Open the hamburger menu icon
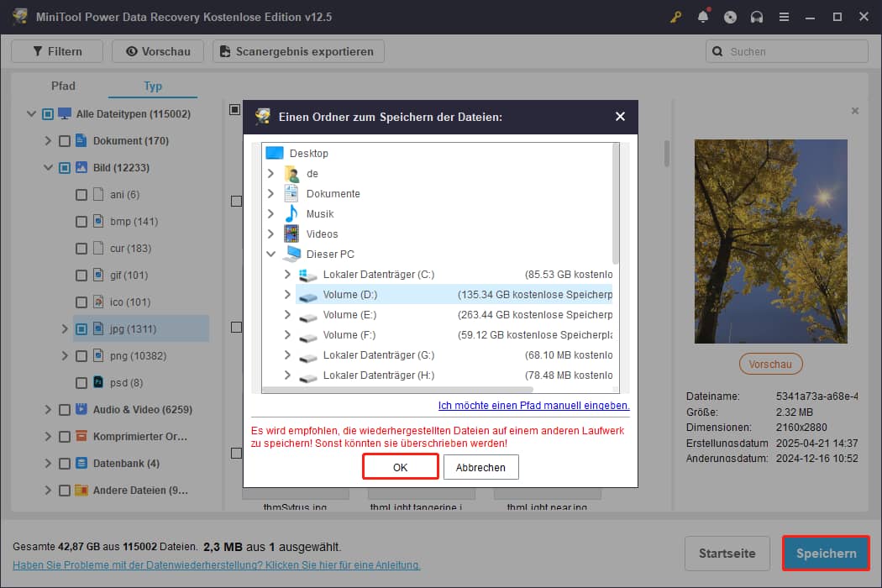Viewport: 882px width, 588px height. click(x=784, y=17)
